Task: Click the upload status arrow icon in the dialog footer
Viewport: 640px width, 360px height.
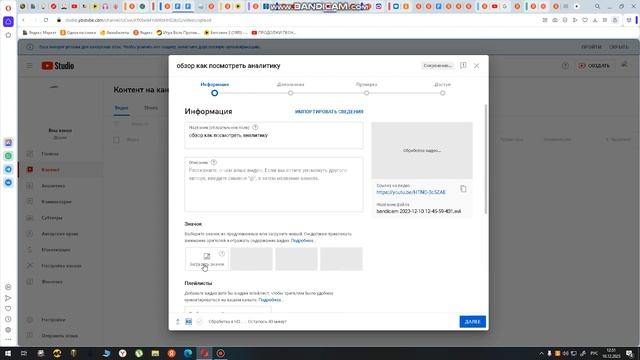Action: (x=178, y=322)
